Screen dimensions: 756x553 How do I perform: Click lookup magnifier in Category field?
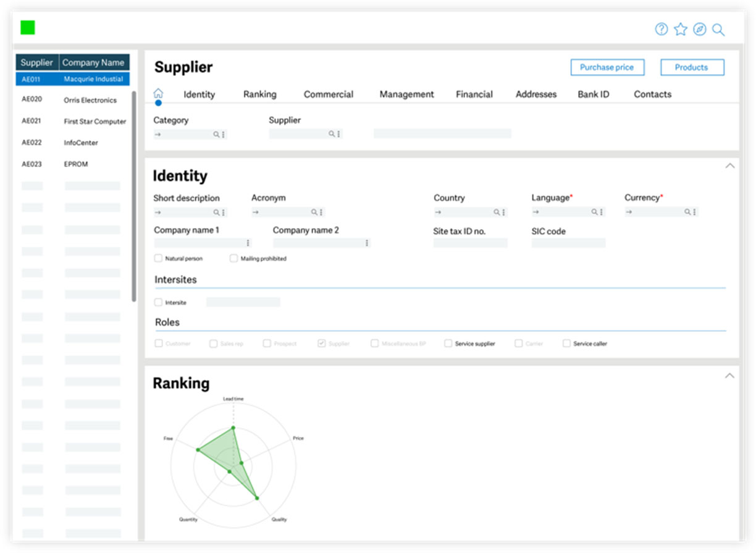pyautogui.click(x=216, y=134)
